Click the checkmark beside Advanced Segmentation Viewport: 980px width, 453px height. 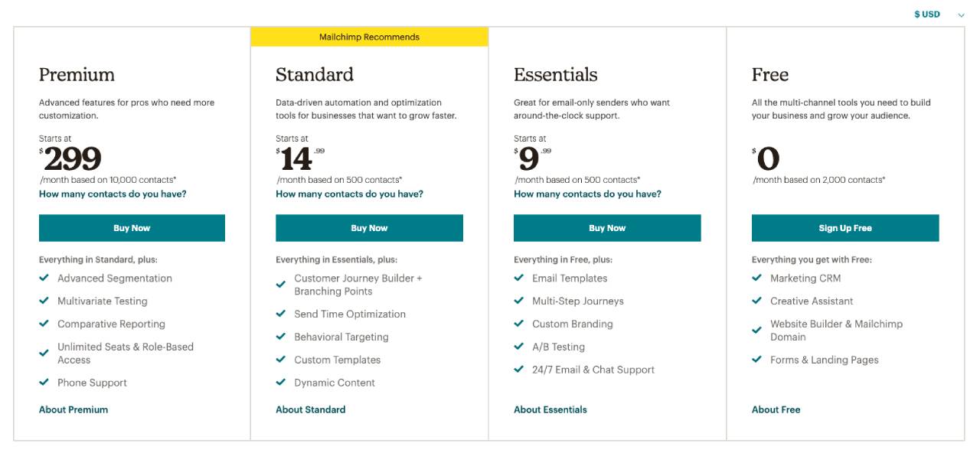[x=44, y=278]
